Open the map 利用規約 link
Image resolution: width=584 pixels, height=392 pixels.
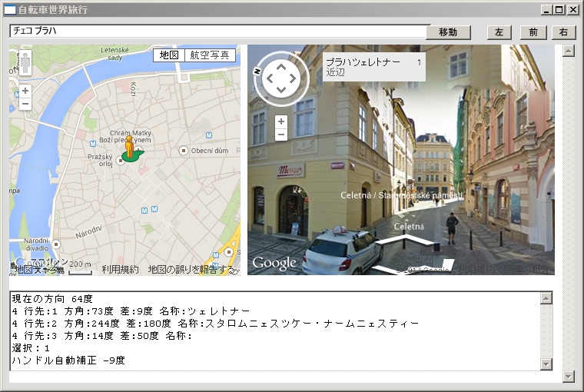click(x=120, y=270)
